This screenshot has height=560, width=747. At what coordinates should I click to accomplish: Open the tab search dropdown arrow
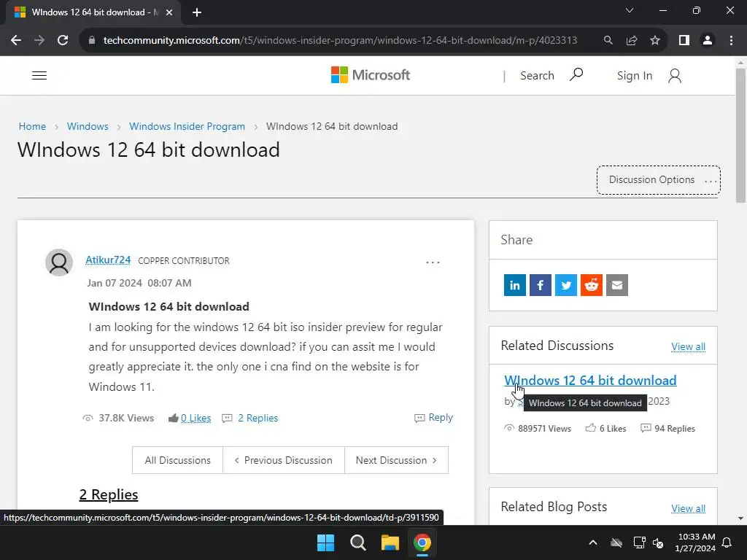pyautogui.click(x=630, y=10)
